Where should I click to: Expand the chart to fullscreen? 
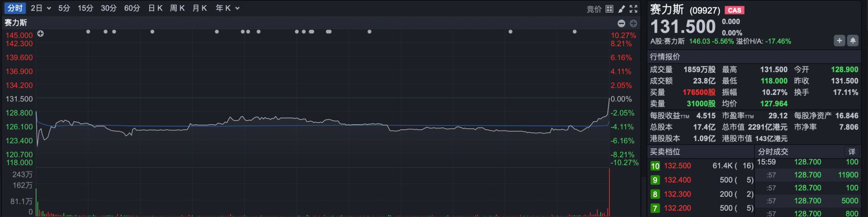[x=633, y=9]
